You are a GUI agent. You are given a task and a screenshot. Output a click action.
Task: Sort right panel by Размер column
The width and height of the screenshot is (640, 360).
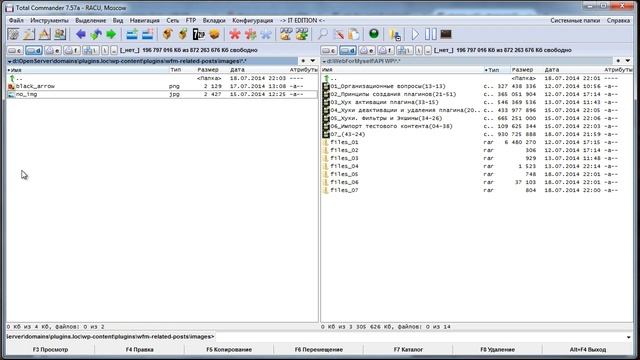[x=526, y=70]
